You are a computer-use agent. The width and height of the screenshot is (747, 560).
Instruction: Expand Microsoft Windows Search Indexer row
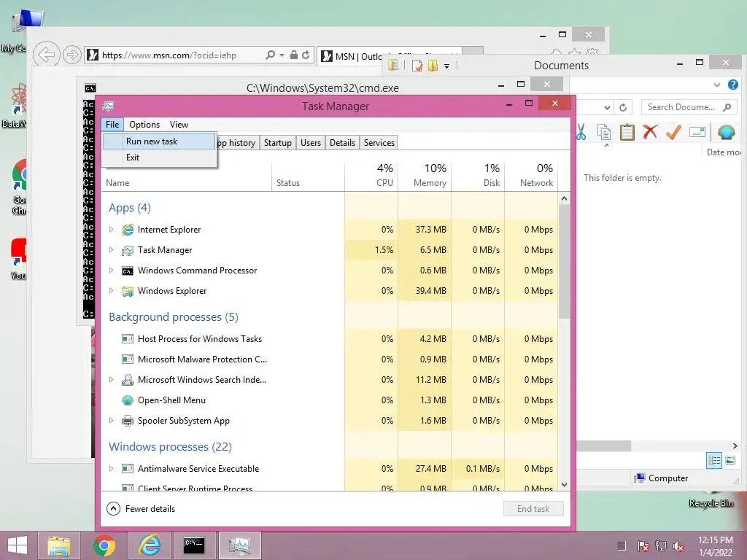[x=111, y=380]
